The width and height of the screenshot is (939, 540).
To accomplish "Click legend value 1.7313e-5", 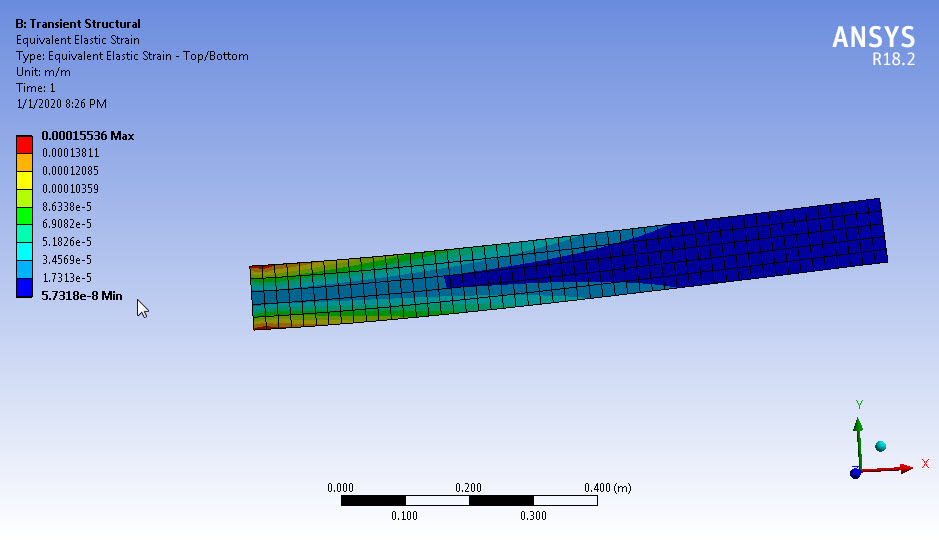I will [66, 278].
